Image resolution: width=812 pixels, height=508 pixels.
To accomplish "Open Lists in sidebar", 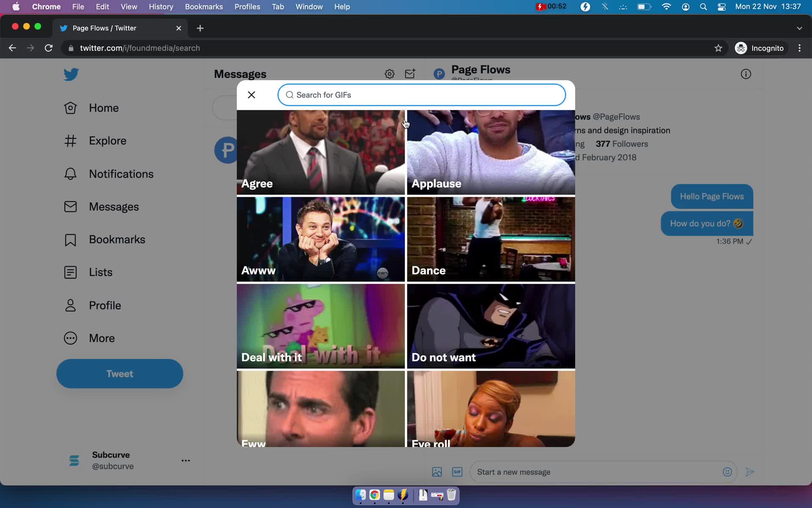I will (88, 272).
